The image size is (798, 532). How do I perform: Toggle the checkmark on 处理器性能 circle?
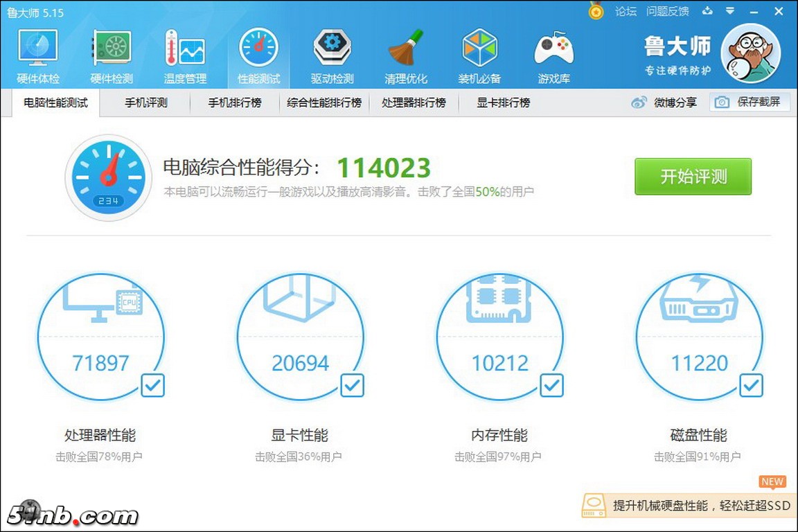152,386
